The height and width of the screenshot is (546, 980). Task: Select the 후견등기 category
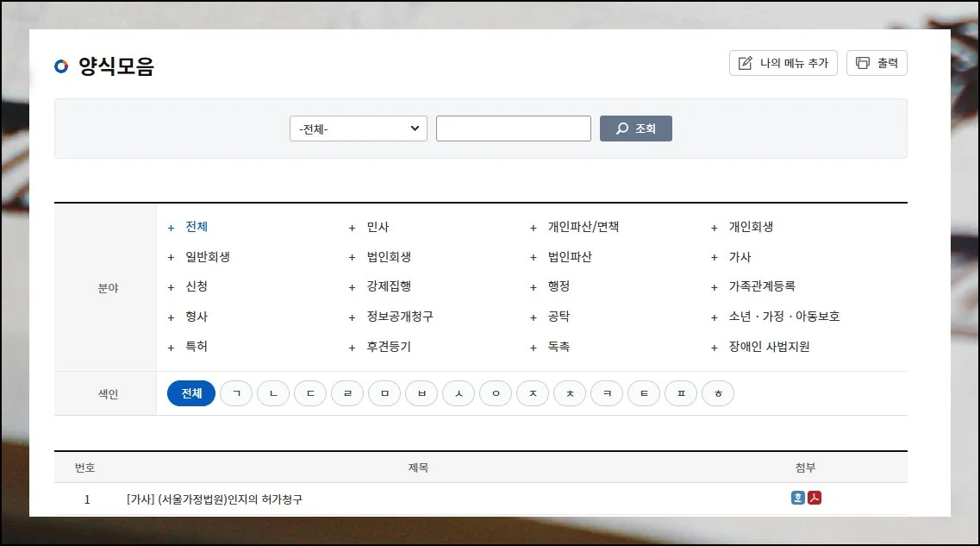[x=389, y=347]
